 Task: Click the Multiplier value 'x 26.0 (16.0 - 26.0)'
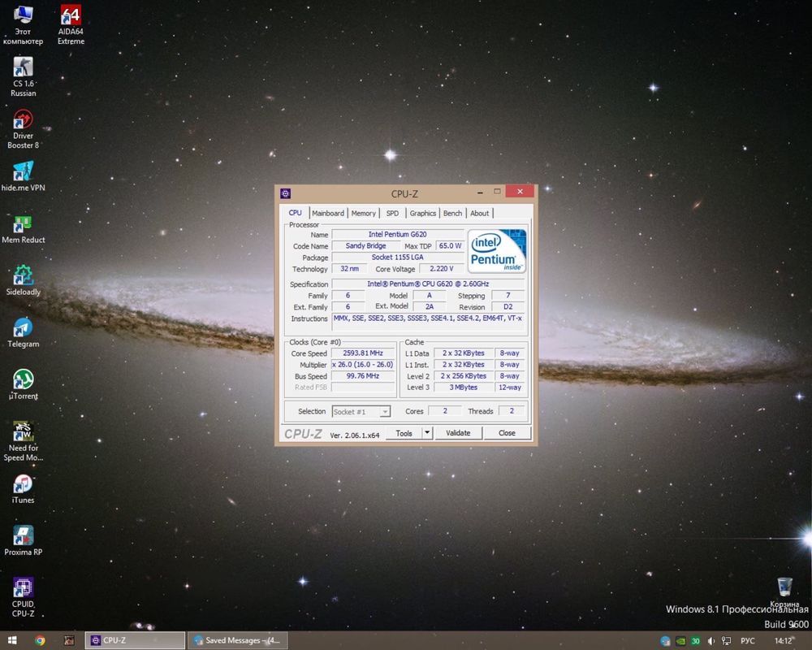pos(363,364)
